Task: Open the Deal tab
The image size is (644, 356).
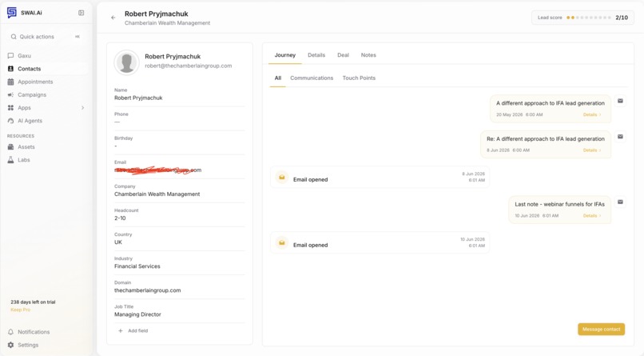Action: [343, 55]
